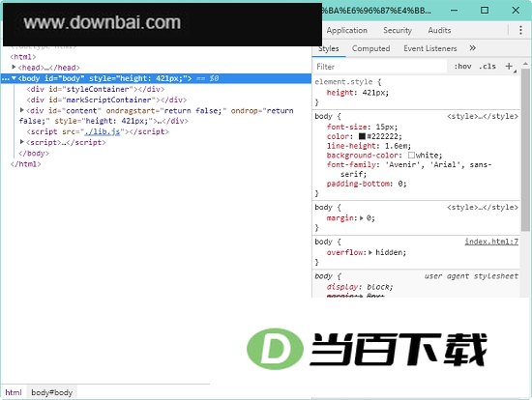
Task: Click the element.style selector text
Action: pos(343,82)
